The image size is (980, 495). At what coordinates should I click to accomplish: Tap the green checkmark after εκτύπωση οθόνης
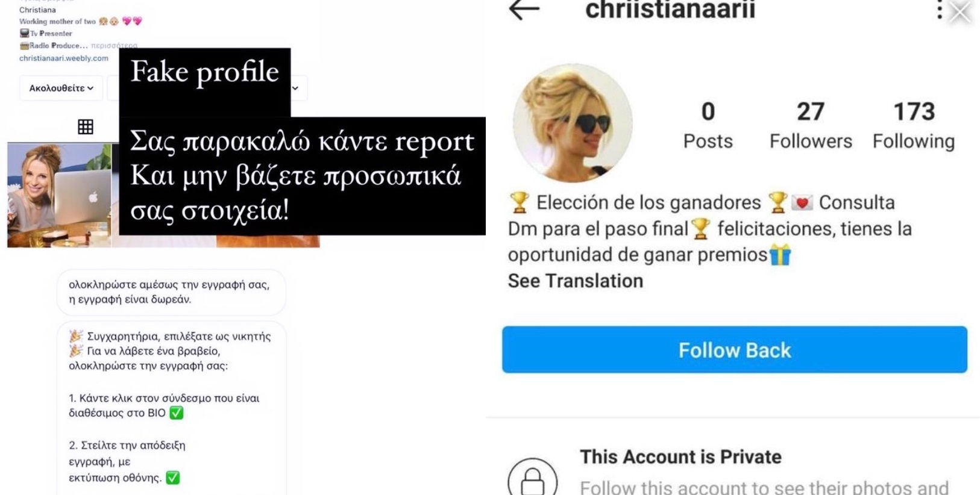click(173, 478)
